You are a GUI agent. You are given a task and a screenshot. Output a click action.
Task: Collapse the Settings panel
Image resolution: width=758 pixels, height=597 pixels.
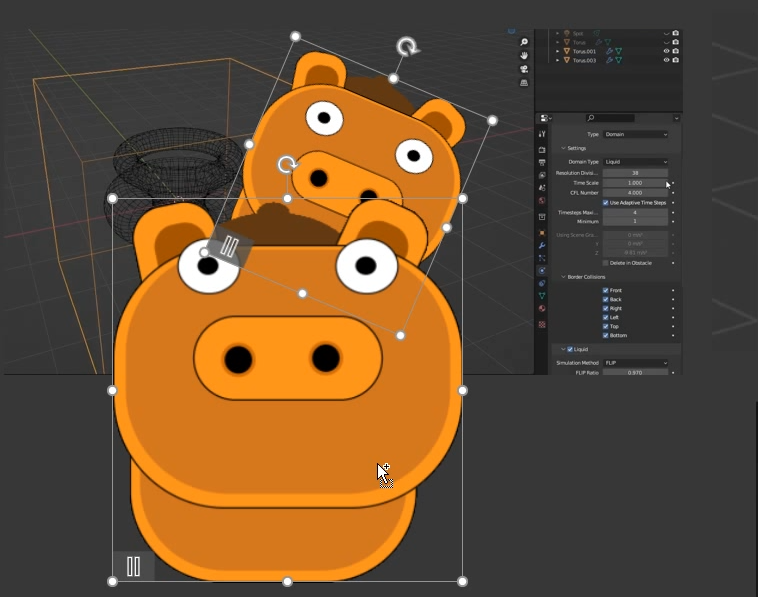[563, 148]
